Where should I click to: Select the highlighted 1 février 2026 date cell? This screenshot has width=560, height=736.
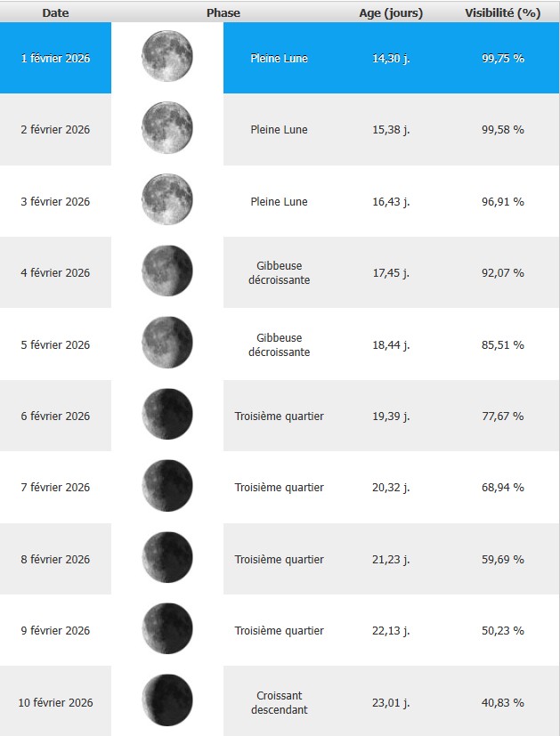(55, 58)
